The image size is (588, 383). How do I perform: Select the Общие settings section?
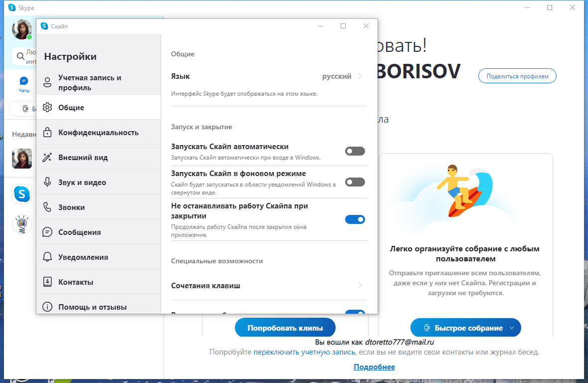point(99,107)
